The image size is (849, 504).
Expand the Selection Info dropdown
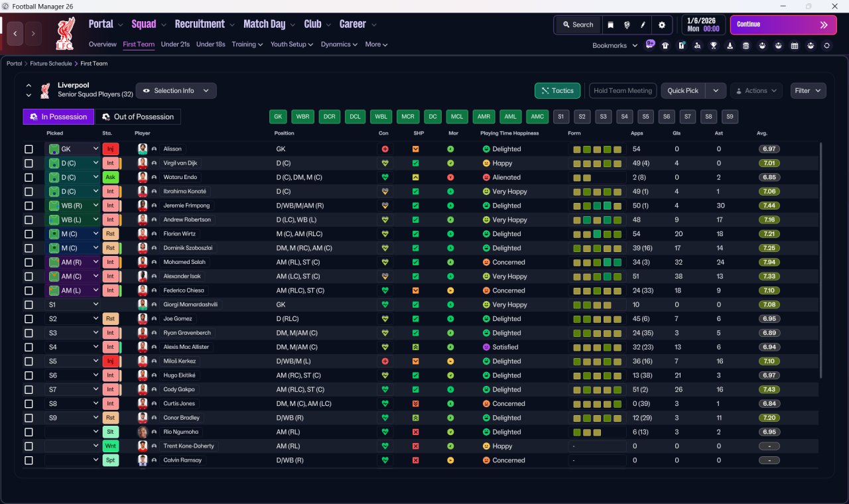pyautogui.click(x=176, y=90)
